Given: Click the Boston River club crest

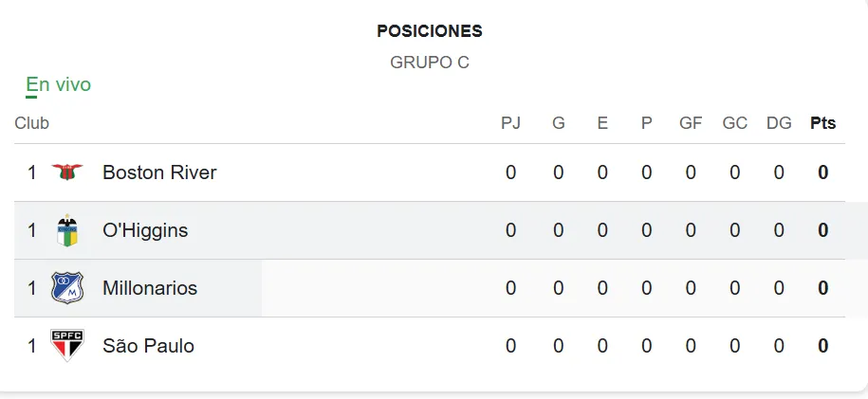Looking at the screenshot, I should (67, 172).
